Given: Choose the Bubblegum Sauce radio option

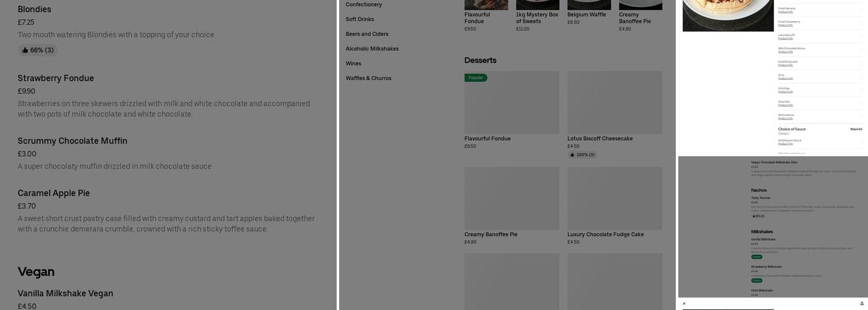Looking at the screenshot, I should 861,142.
